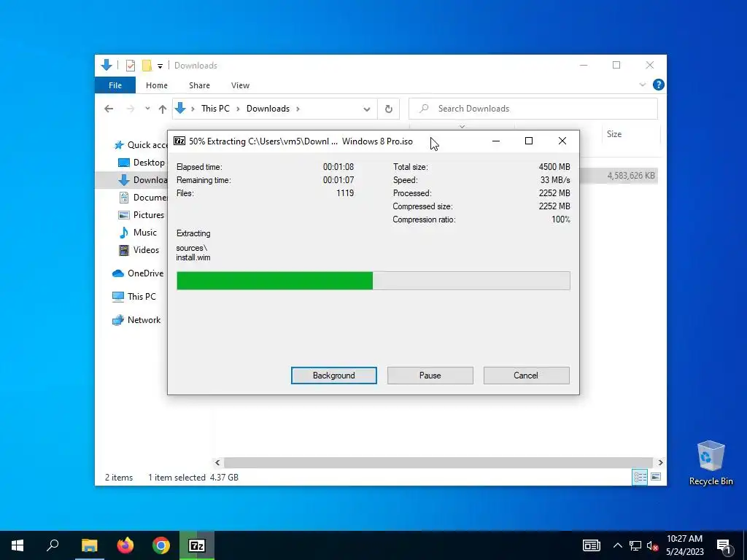Select Network in navigation pane
The height and width of the screenshot is (560, 747).
click(x=136, y=320)
